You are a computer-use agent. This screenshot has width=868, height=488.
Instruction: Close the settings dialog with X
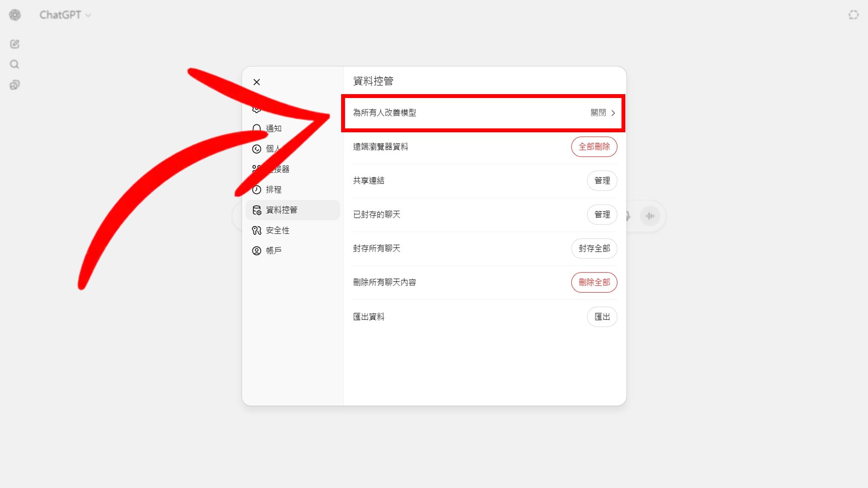(x=256, y=82)
